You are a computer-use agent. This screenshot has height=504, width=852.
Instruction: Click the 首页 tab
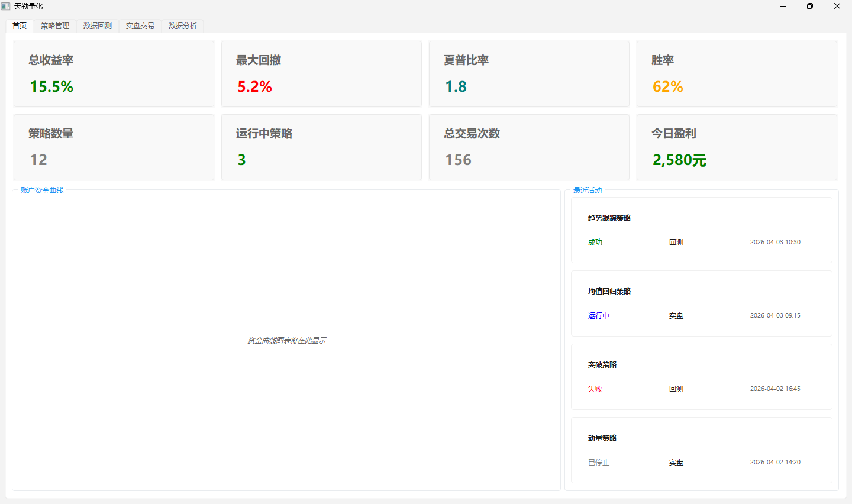(x=20, y=25)
